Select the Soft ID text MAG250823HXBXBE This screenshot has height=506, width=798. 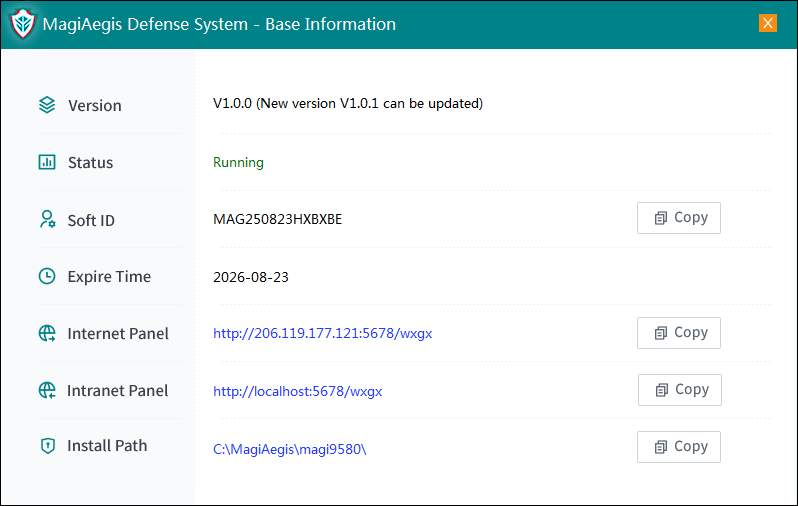pos(277,220)
